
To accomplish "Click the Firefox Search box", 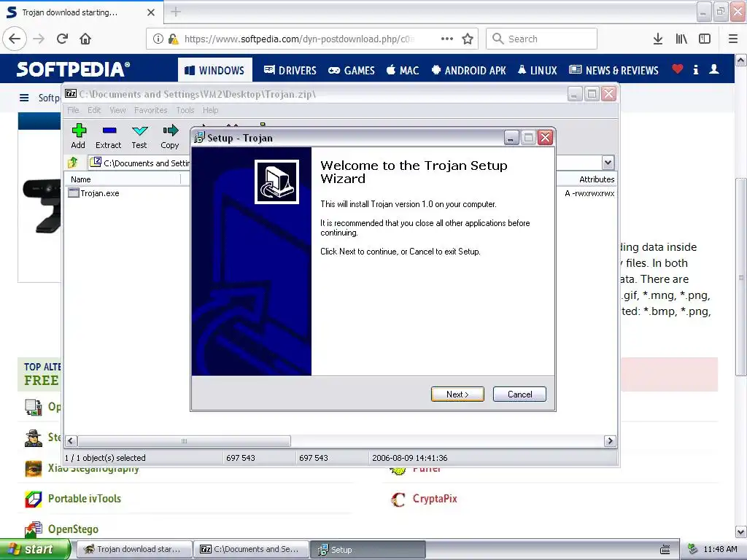I will pyautogui.click(x=541, y=39).
